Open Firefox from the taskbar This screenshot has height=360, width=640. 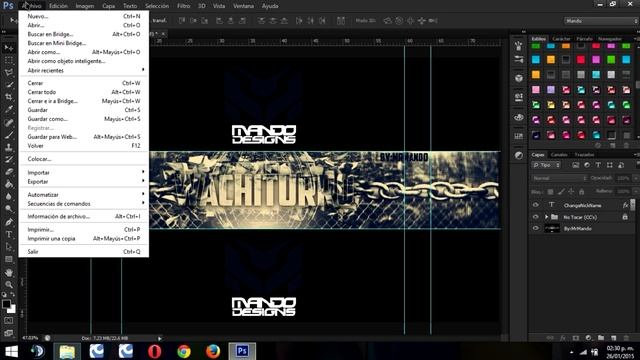pyautogui.click(x=213, y=351)
